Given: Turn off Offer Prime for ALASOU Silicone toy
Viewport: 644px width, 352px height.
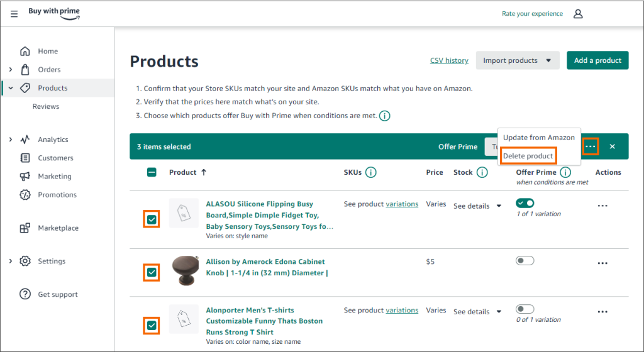Looking at the screenshot, I should coord(525,203).
